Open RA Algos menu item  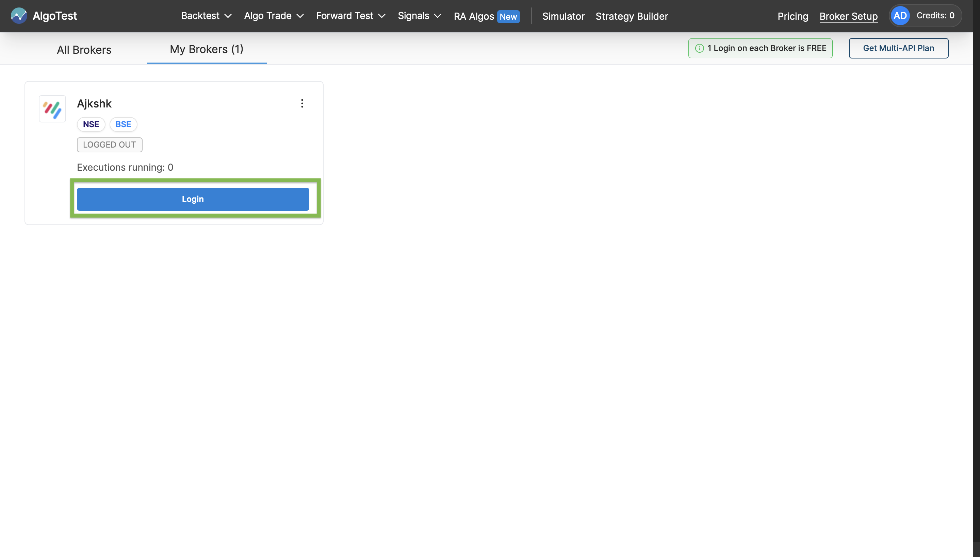pyautogui.click(x=474, y=16)
